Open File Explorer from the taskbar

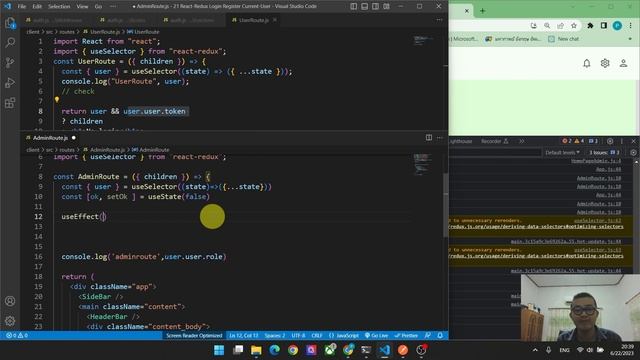256,350
